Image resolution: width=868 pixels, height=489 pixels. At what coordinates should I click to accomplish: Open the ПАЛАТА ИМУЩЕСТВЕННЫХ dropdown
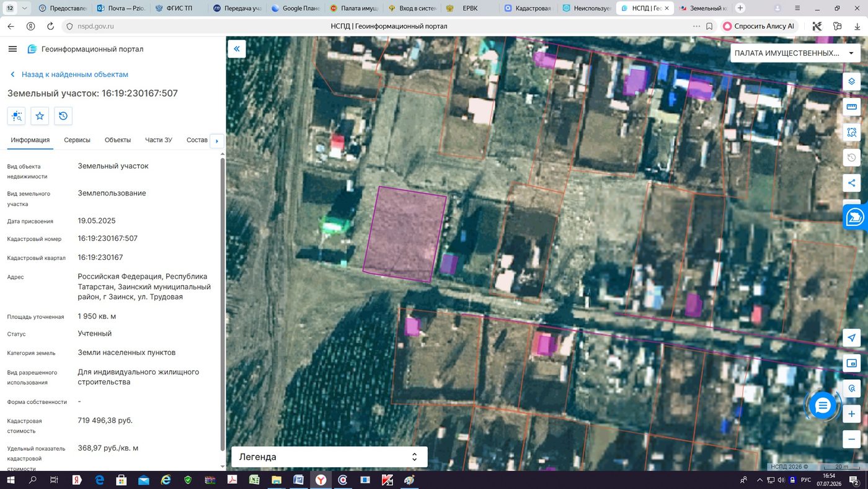(795, 53)
